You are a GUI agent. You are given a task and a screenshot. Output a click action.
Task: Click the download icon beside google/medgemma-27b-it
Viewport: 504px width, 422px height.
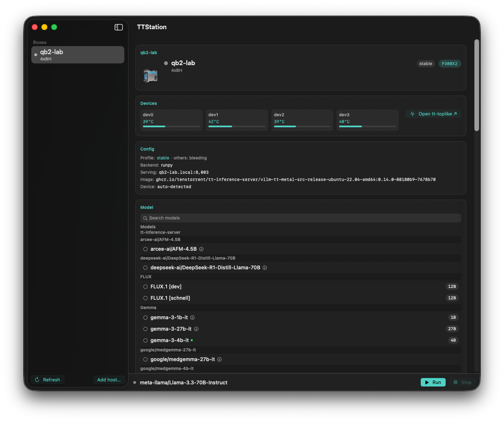pyautogui.click(x=219, y=360)
